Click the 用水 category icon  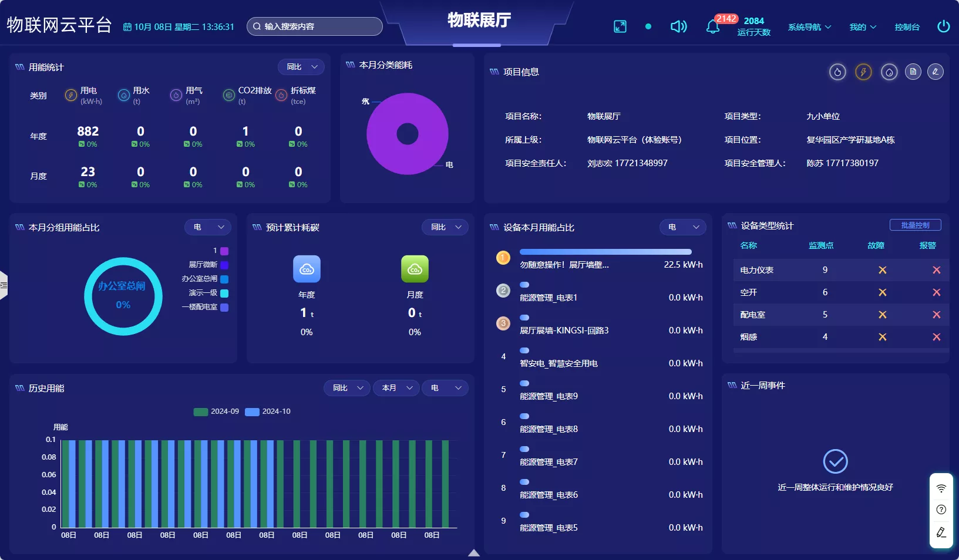pos(123,95)
